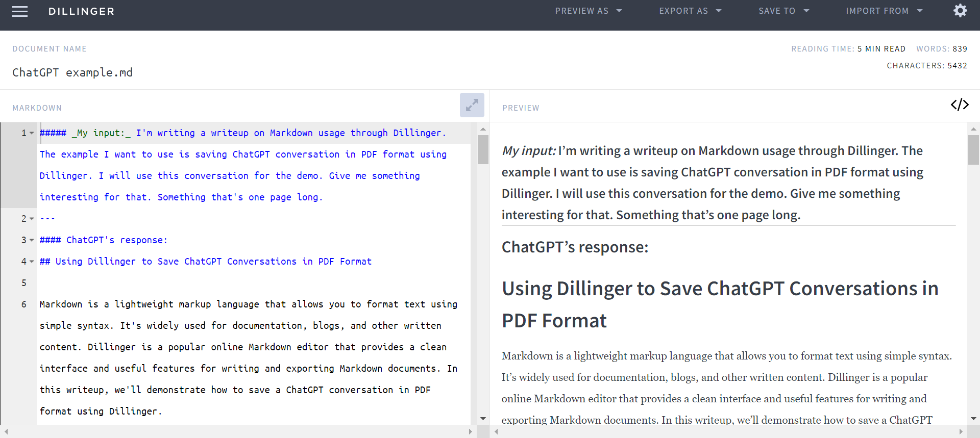The image size is (980, 438).
Task: Click the editor scrollbar down arrow
Action: 483,419
